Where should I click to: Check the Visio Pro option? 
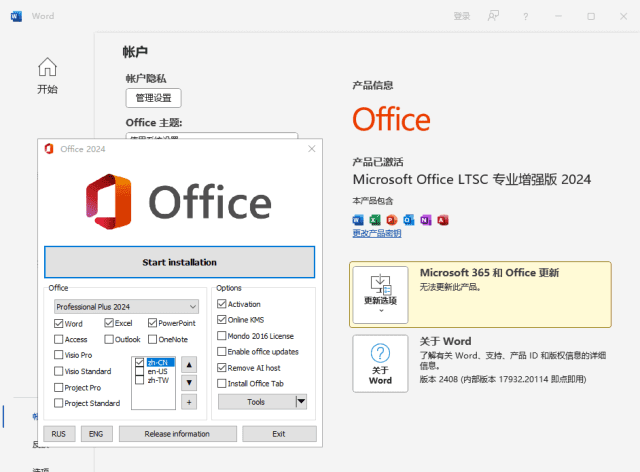click(x=58, y=355)
